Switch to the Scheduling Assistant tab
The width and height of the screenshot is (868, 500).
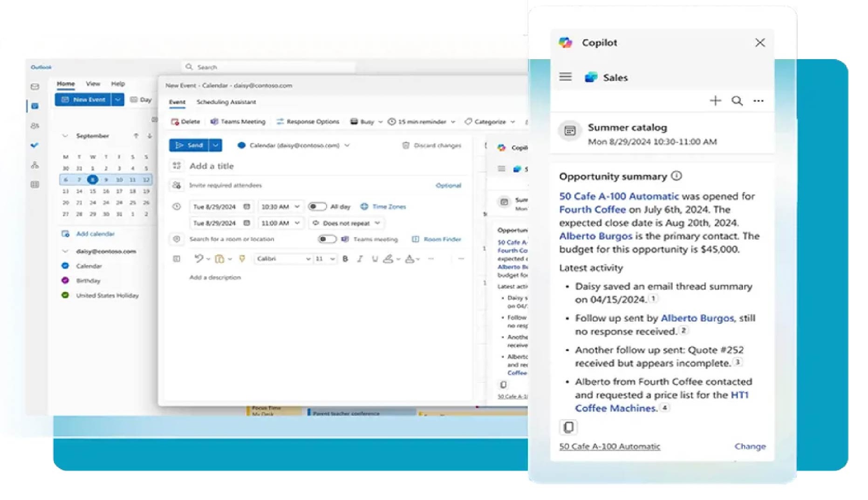coord(226,102)
